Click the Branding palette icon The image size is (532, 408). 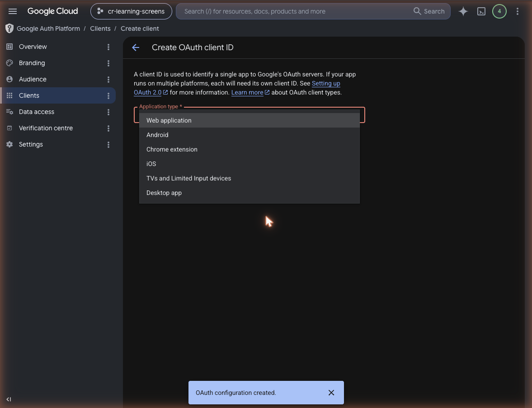pyautogui.click(x=9, y=63)
